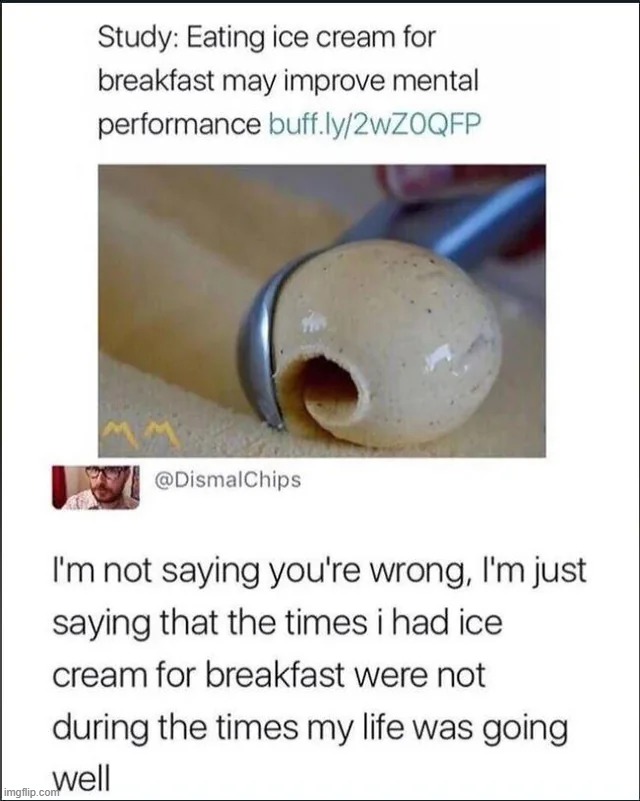
Task: Click the reply text "I'm not saying you're wrong"
Action: click(262, 571)
